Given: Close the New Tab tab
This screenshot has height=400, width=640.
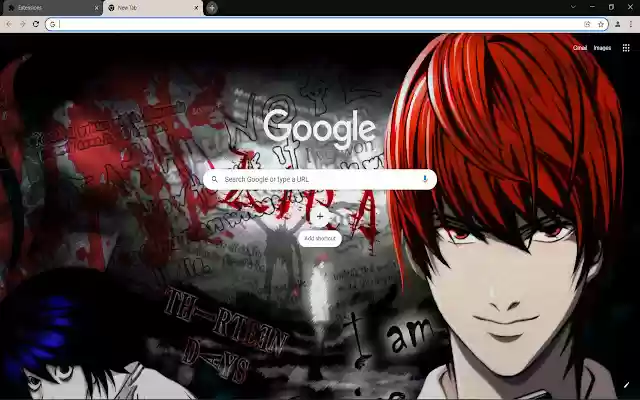Looking at the screenshot, I should 196,8.
